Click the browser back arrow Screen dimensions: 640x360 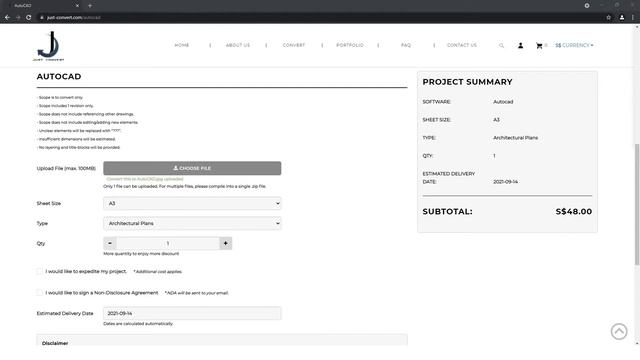click(x=7, y=18)
